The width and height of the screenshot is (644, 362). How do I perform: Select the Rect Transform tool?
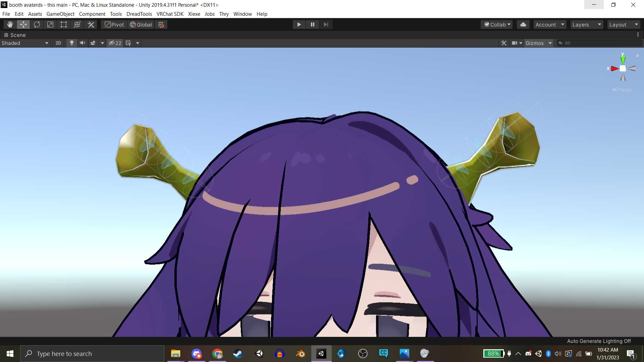pyautogui.click(x=64, y=24)
